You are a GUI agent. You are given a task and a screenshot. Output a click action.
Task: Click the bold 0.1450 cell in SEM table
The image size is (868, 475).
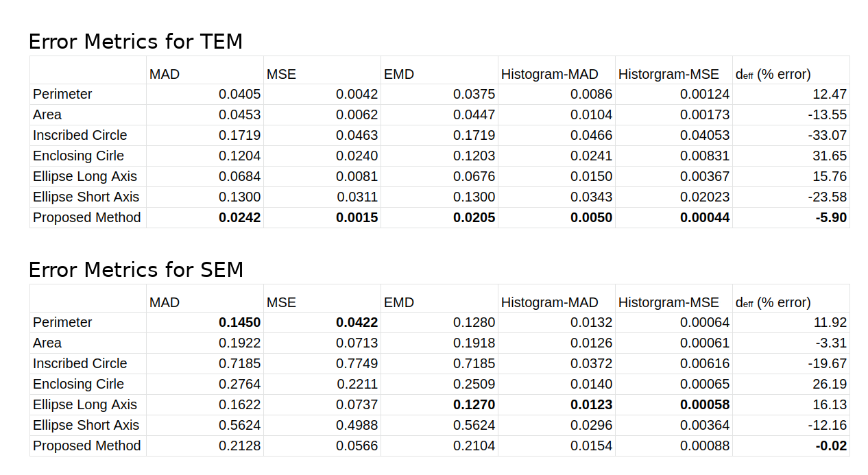tap(239, 322)
